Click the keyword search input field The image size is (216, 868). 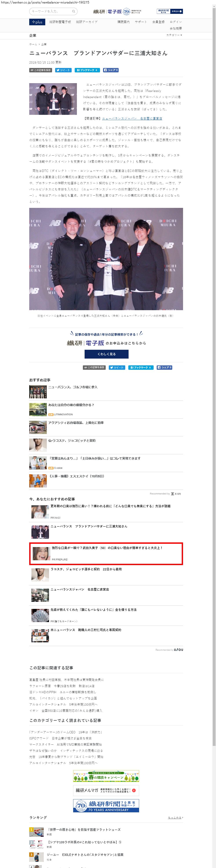click(x=53, y=11)
